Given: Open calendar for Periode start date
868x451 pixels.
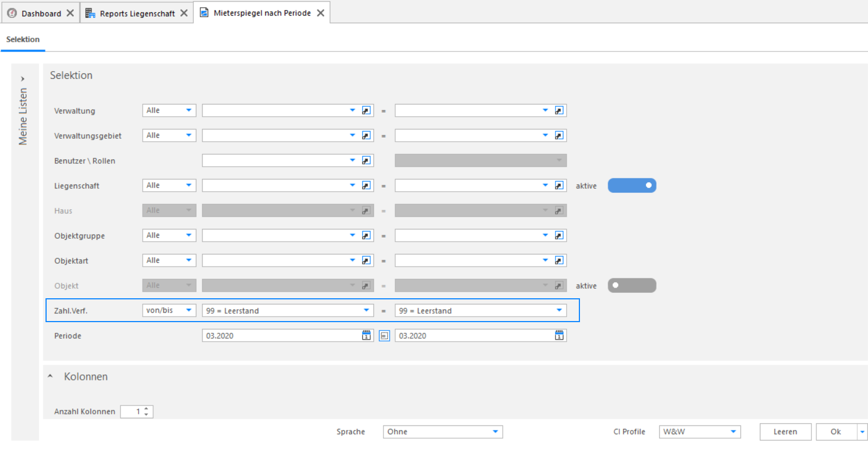Looking at the screenshot, I should (366, 335).
